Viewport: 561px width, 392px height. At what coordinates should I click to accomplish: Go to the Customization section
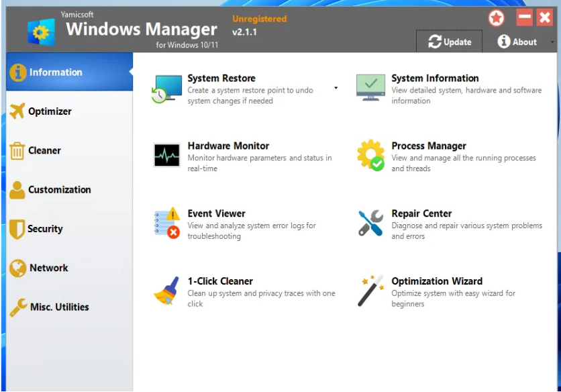[60, 190]
